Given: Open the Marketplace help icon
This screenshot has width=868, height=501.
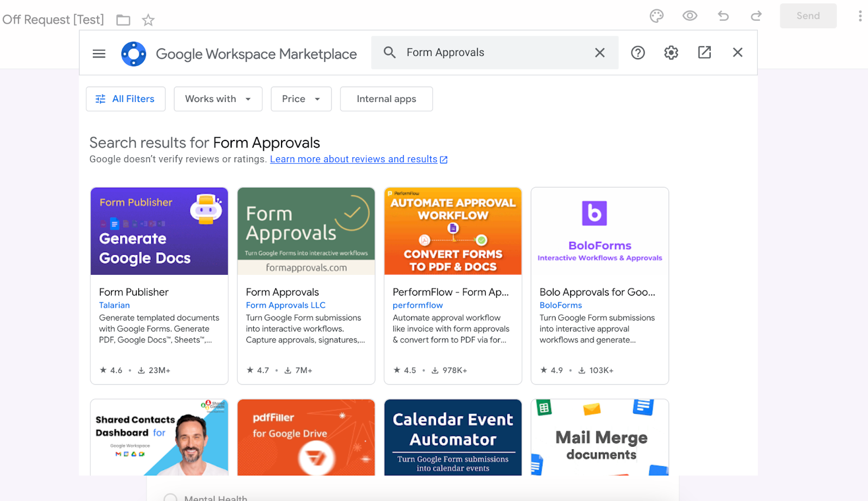Looking at the screenshot, I should click(637, 53).
